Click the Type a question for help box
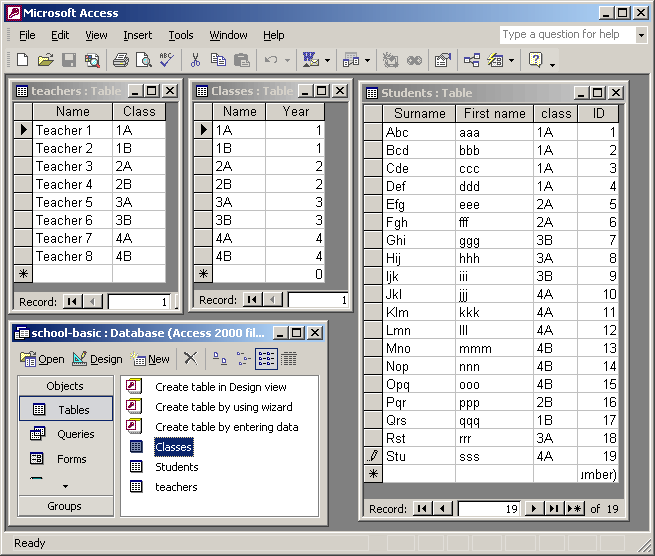Image resolution: width=655 pixels, height=556 pixels. point(567,35)
